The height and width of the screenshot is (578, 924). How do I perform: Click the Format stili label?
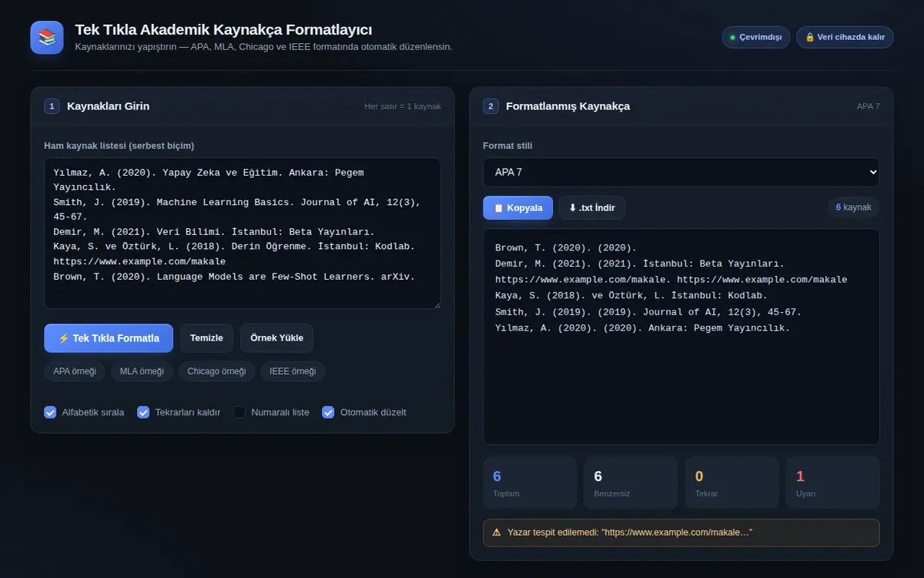click(x=507, y=146)
